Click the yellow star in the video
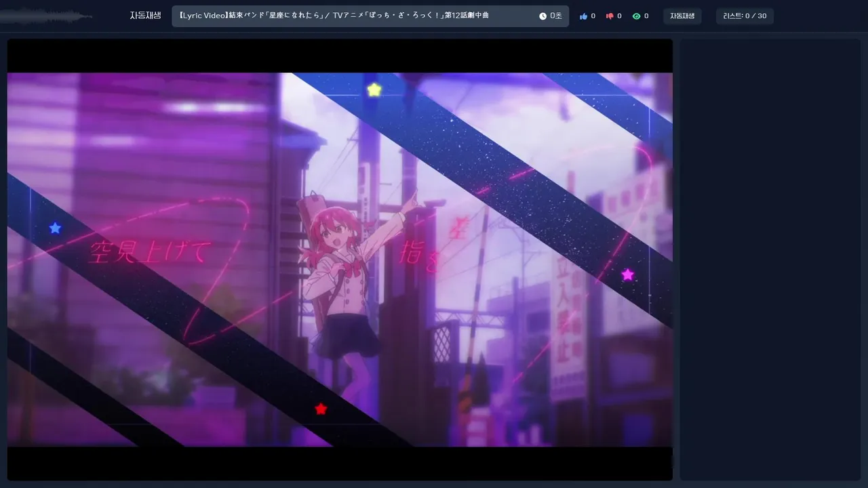 374,89
